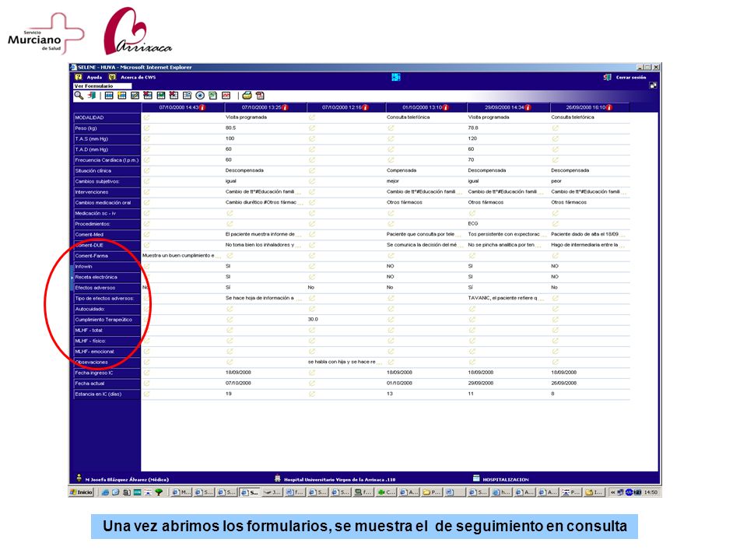Click the red line chart icon
Image resolution: width=747 pixels, height=560 pixels.
[226, 96]
